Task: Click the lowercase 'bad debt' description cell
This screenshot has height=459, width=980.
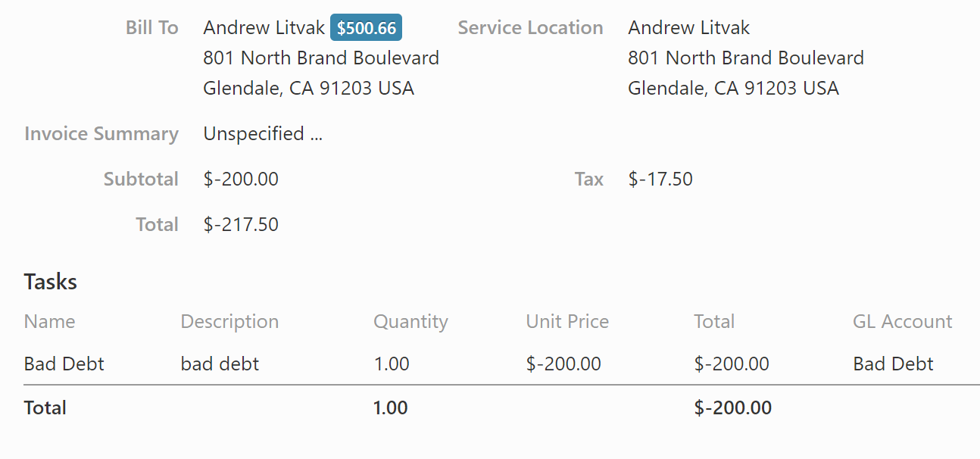Action: (220, 364)
